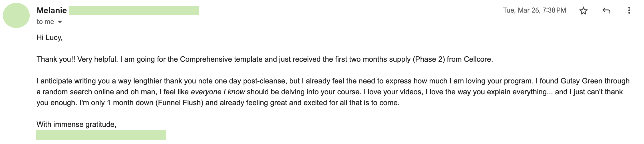The height and width of the screenshot is (144, 644).
Task: Click the word Cellcore in the message
Action: pos(478,59)
